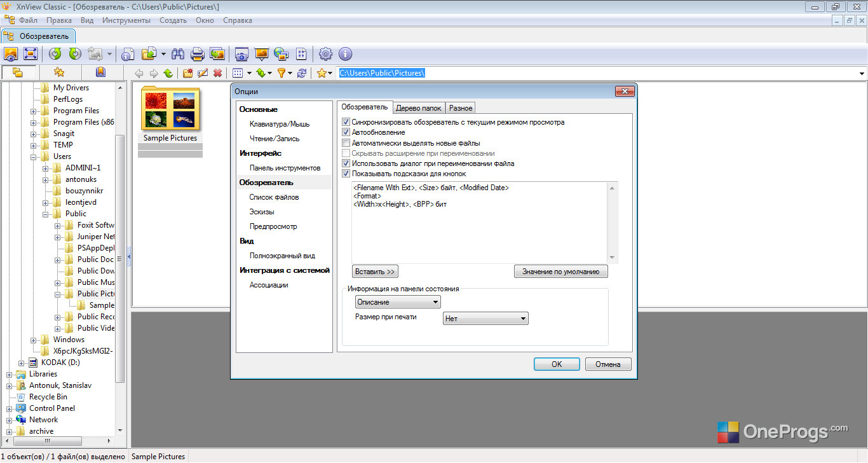Refresh the browser with blue arrows icon
Screen dimensions: 868x463
pyautogui.click(x=302, y=73)
